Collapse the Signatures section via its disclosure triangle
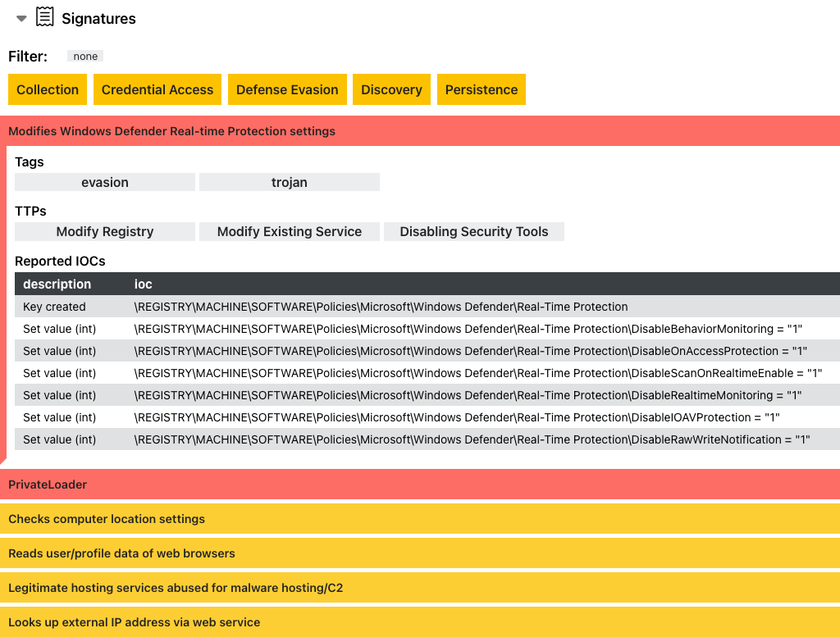Screen dimensions: 840x637 click(x=21, y=17)
